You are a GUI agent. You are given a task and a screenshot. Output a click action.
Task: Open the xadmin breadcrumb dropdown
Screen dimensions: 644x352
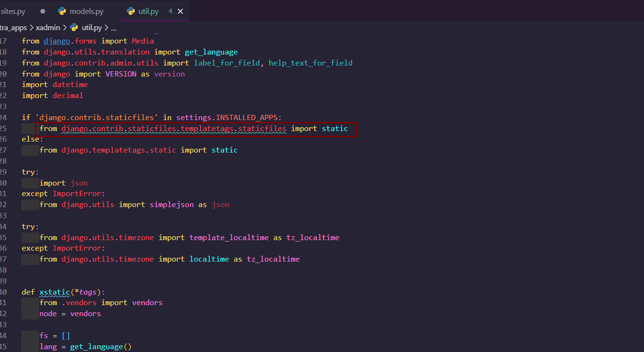(48, 27)
